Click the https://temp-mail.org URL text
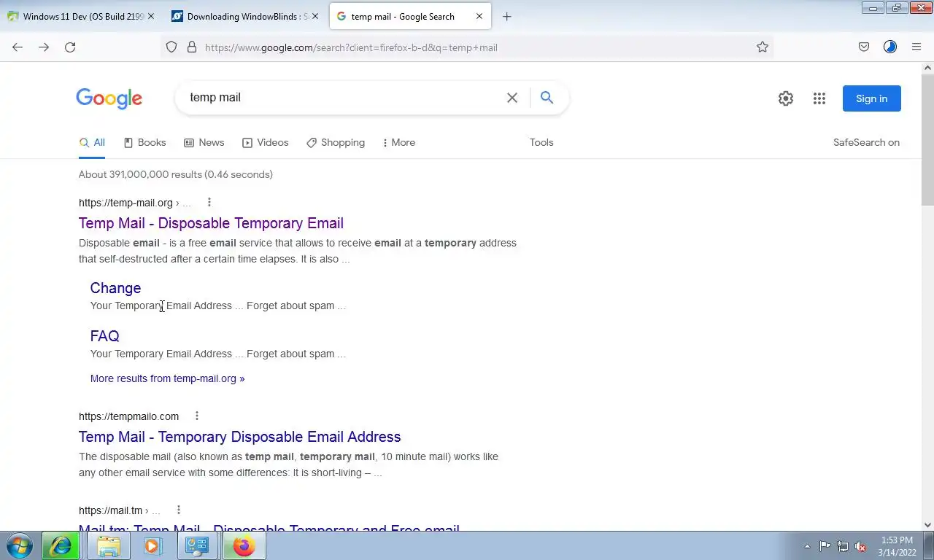 126,203
